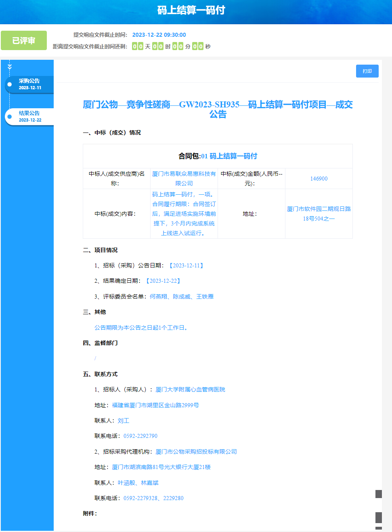Select evaluation committee names 何燕翔、陈成威、王铁雁
The image size is (392, 532).
pos(180,296)
